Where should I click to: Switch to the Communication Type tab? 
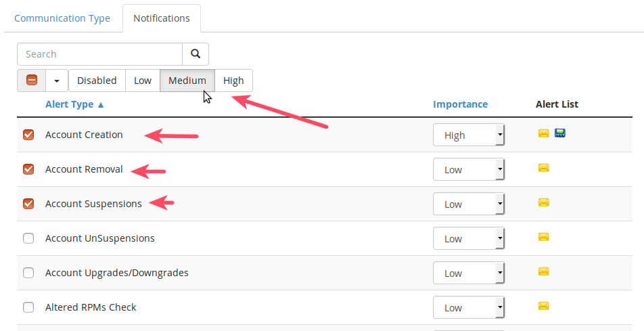tap(62, 18)
